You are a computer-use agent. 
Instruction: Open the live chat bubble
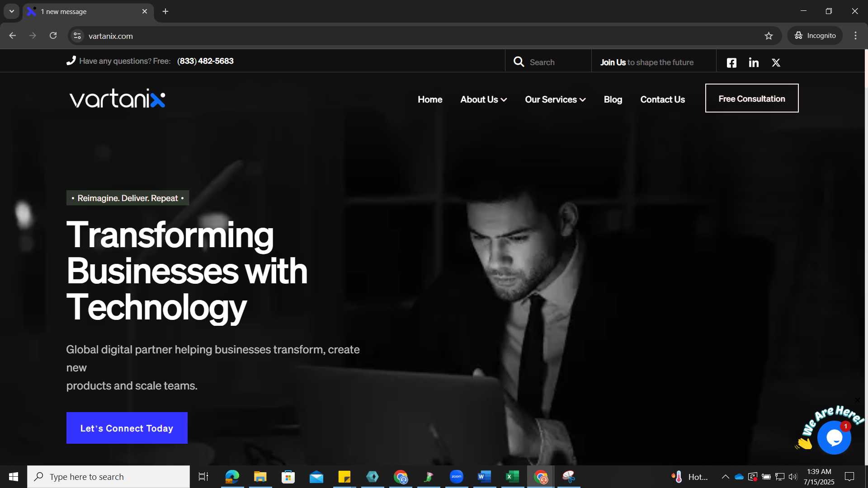tap(834, 437)
